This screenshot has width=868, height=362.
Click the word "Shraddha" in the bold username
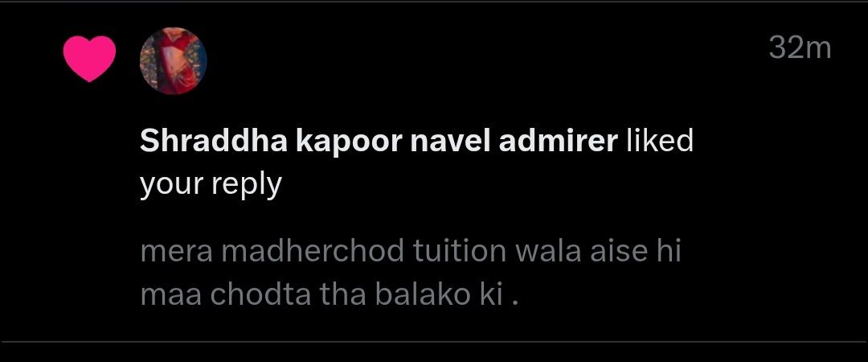click(214, 142)
